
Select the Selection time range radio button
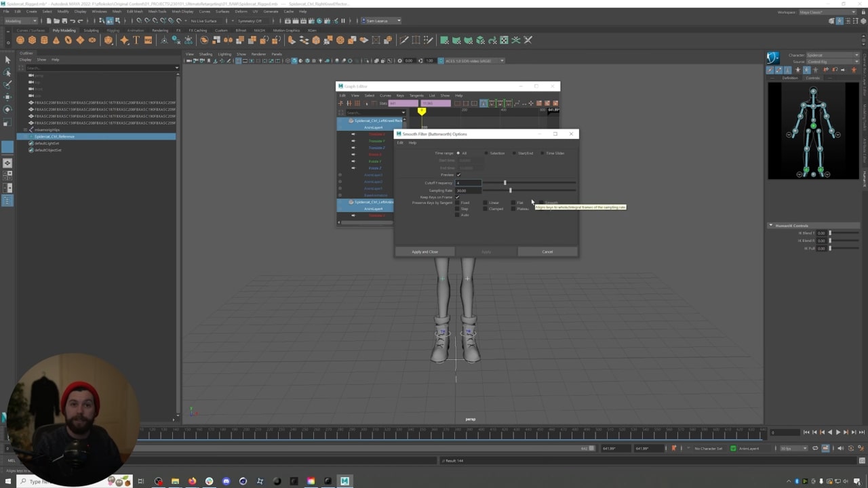coord(486,153)
